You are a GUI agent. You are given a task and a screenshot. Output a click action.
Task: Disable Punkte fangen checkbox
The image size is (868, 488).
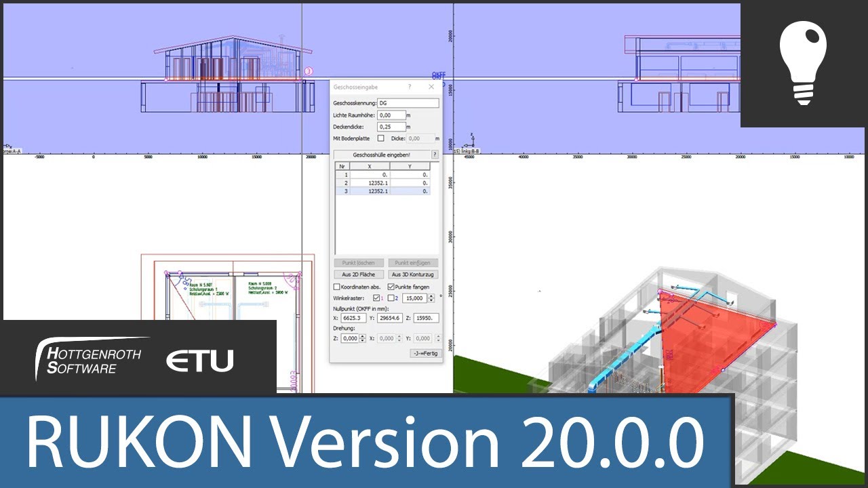point(391,287)
